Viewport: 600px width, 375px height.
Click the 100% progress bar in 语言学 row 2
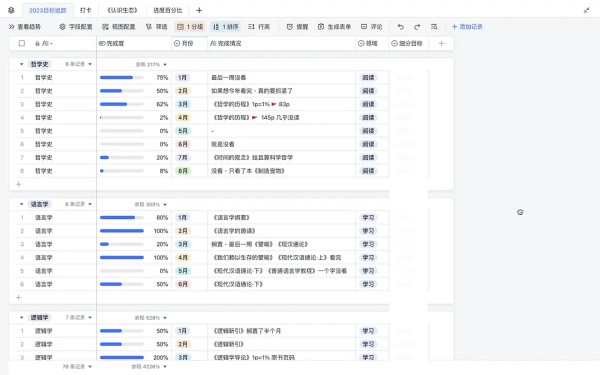coord(122,231)
